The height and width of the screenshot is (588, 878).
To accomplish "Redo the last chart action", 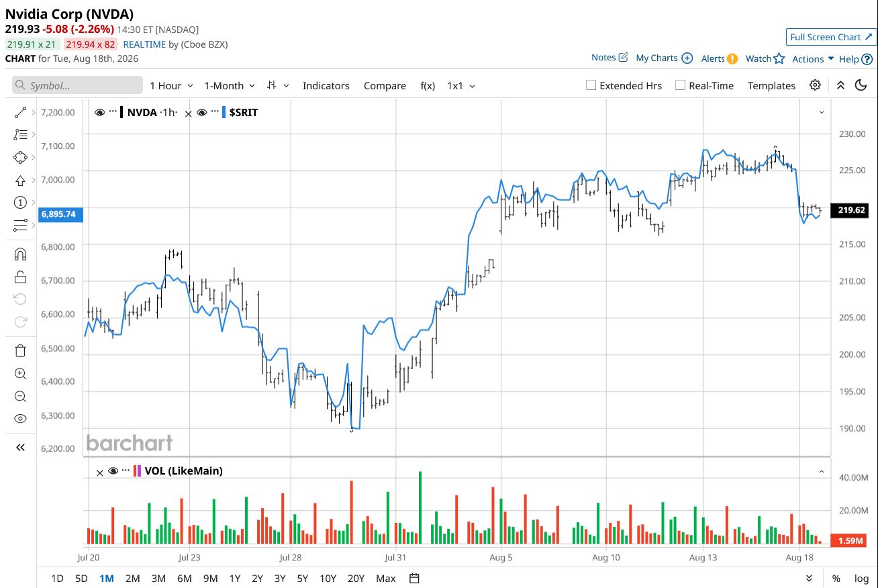I will tap(20, 322).
